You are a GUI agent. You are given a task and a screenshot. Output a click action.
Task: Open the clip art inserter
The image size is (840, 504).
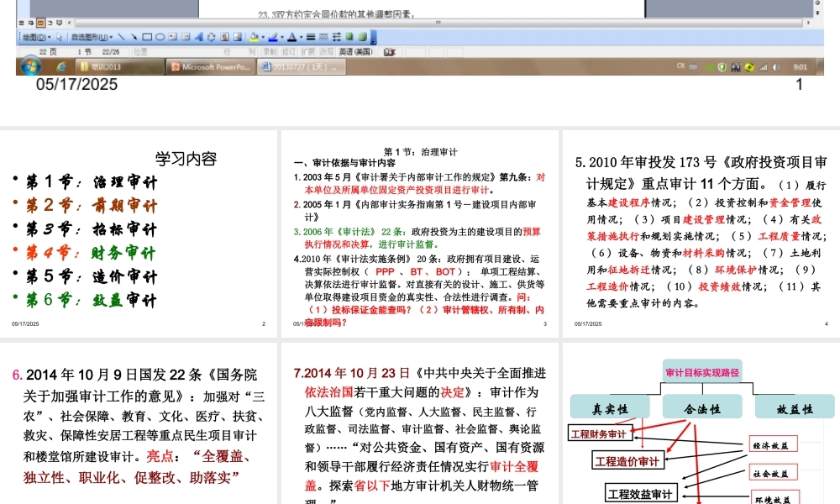(x=224, y=37)
